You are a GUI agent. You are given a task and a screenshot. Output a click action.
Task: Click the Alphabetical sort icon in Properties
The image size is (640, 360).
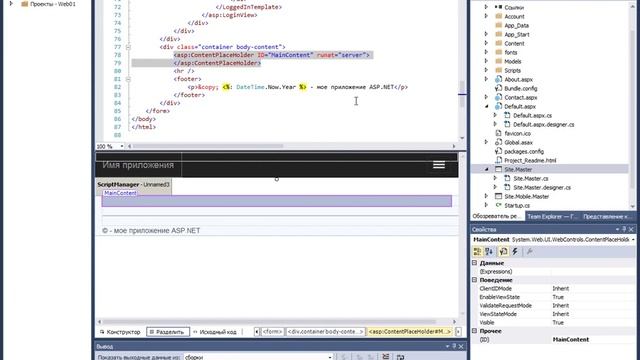[489, 252]
